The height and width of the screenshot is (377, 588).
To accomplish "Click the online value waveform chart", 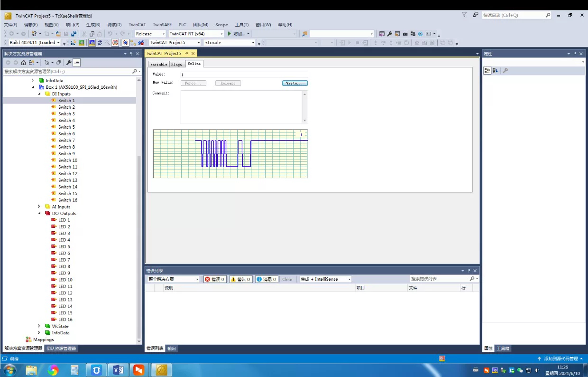I will [230, 154].
